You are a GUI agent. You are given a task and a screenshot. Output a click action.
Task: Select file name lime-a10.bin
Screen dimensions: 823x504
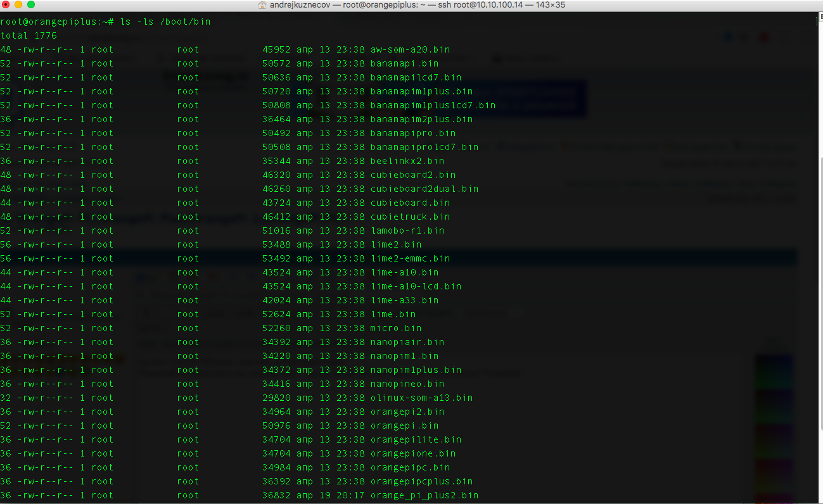(x=405, y=272)
